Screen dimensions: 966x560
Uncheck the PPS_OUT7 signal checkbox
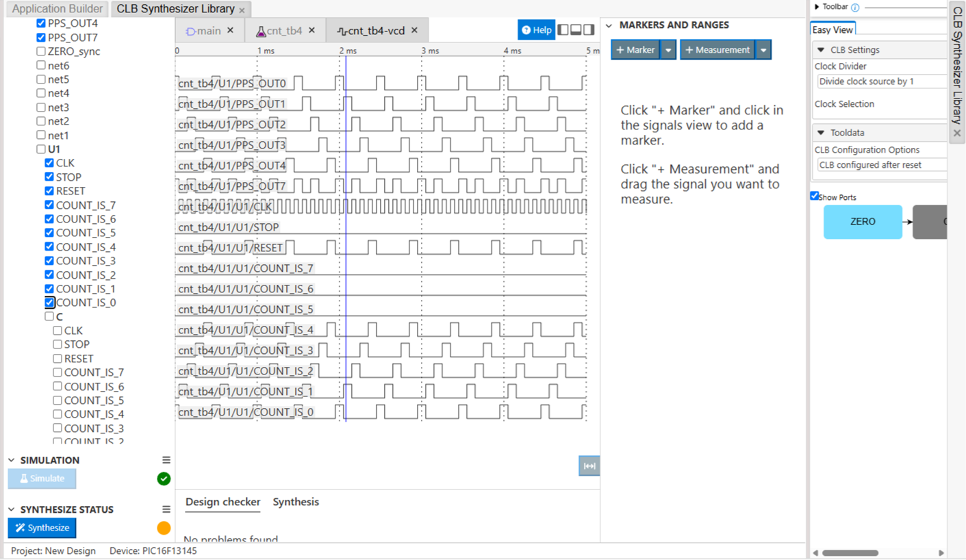[41, 38]
